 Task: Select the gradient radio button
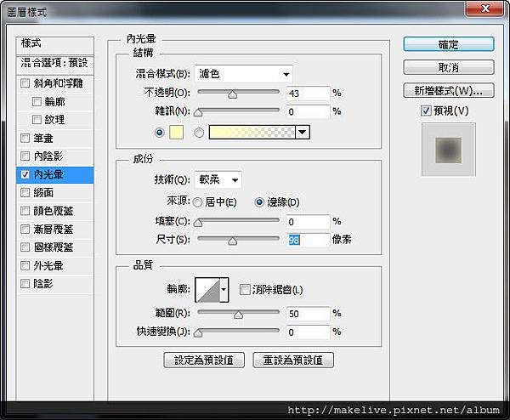coord(199,133)
